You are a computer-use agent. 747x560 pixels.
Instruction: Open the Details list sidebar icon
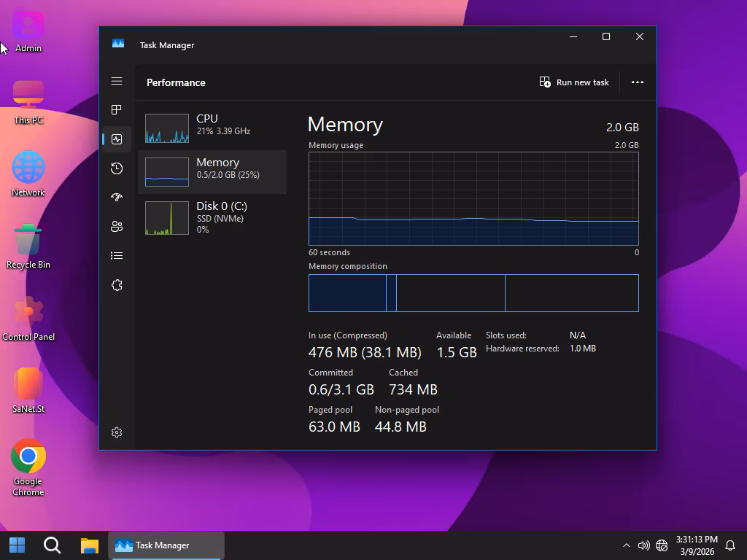pyautogui.click(x=117, y=256)
